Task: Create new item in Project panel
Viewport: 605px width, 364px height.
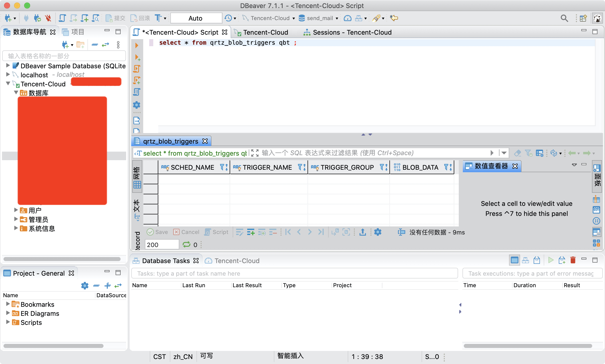Action: 108,285
